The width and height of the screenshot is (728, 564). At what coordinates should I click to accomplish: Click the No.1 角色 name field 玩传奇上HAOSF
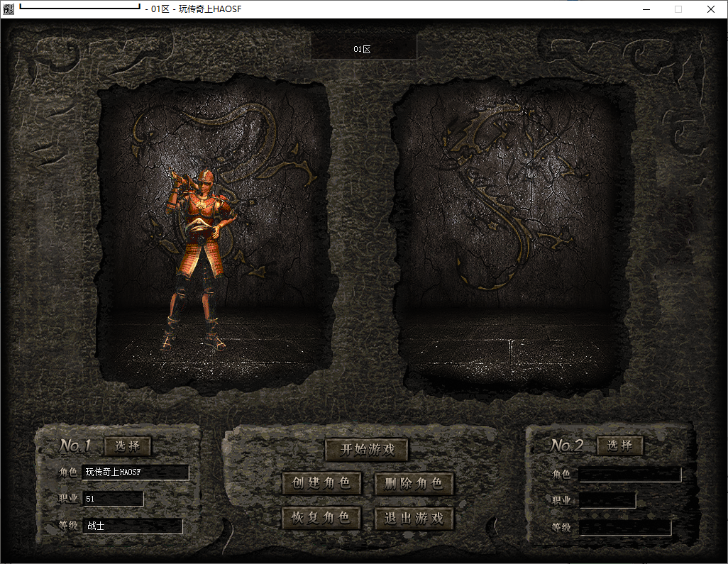136,472
